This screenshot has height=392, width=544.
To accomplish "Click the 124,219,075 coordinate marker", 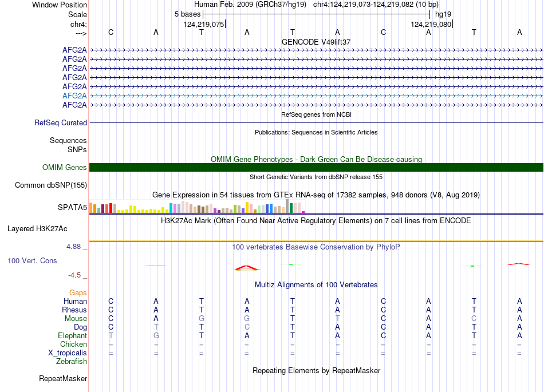I will pyautogui.click(x=204, y=24).
